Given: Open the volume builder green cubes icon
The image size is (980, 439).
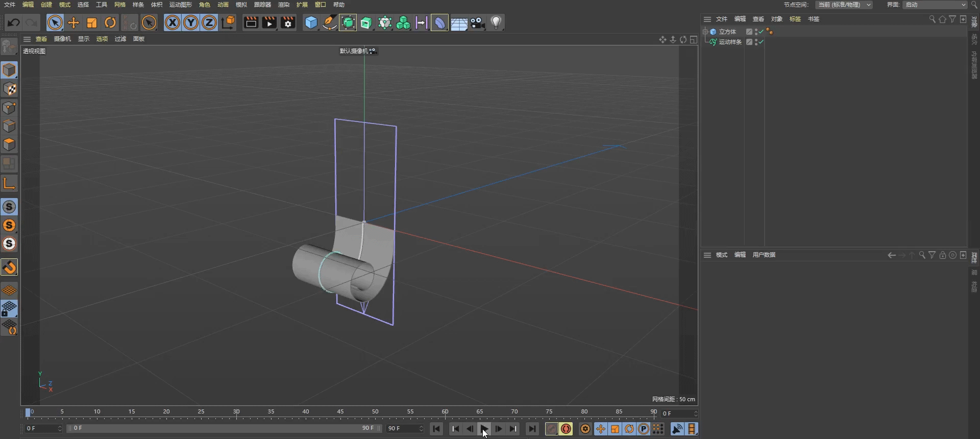Looking at the screenshot, I should click(403, 22).
